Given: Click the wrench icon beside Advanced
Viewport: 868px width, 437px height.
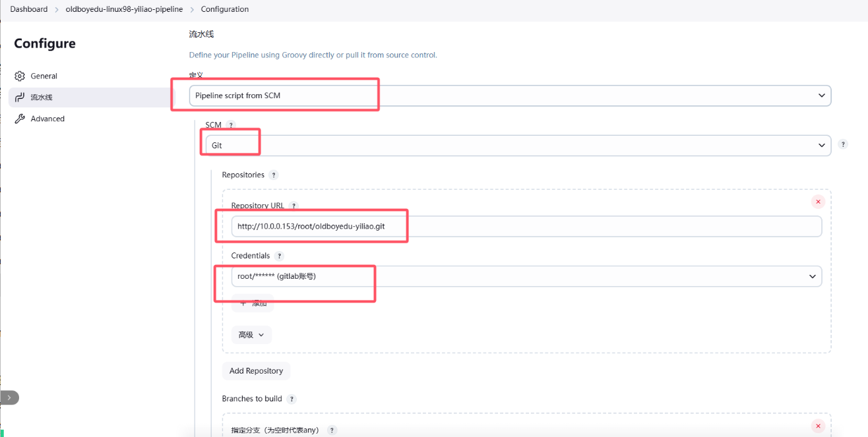Looking at the screenshot, I should (20, 119).
